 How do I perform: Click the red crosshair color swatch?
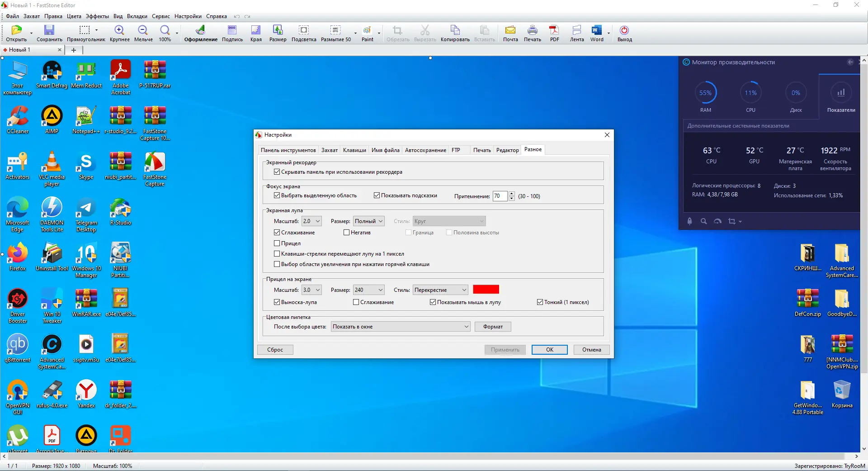[x=486, y=290]
